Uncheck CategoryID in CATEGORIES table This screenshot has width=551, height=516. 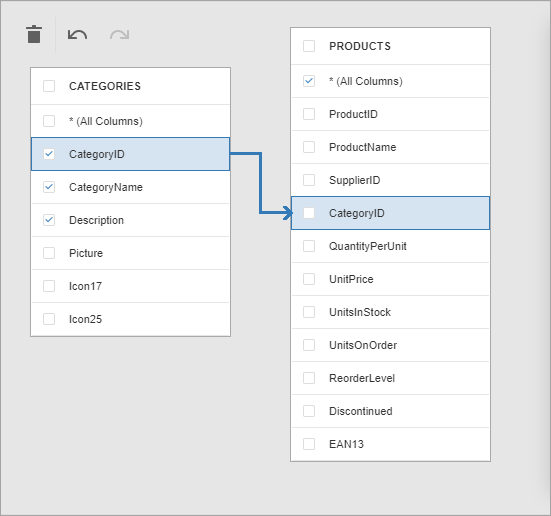49,154
